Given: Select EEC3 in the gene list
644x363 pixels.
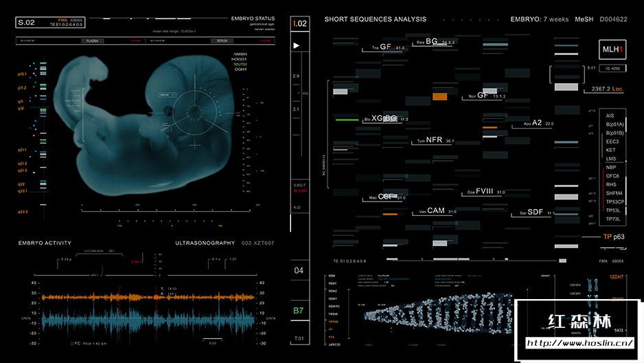Looking at the screenshot, I should tap(612, 142).
